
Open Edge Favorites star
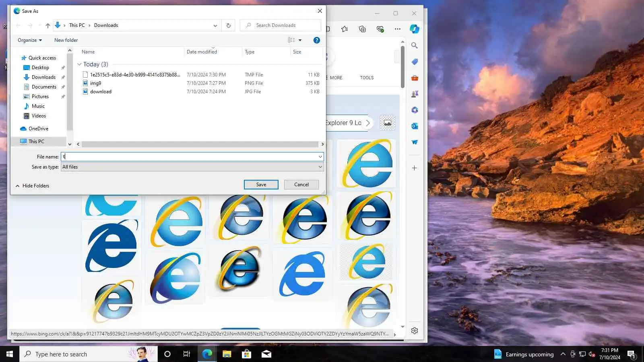coord(345,29)
